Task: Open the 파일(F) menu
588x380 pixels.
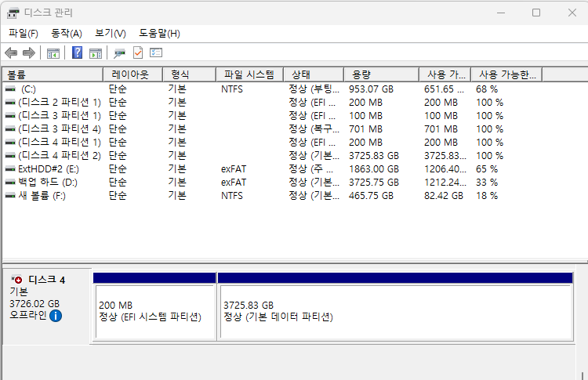Action: pos(24,34)
